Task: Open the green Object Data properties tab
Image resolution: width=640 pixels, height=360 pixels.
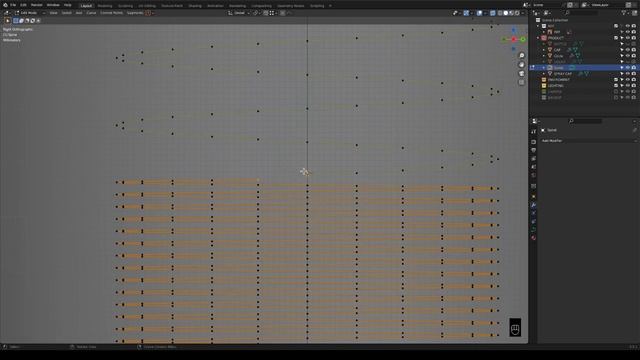Action: point(533,229)
